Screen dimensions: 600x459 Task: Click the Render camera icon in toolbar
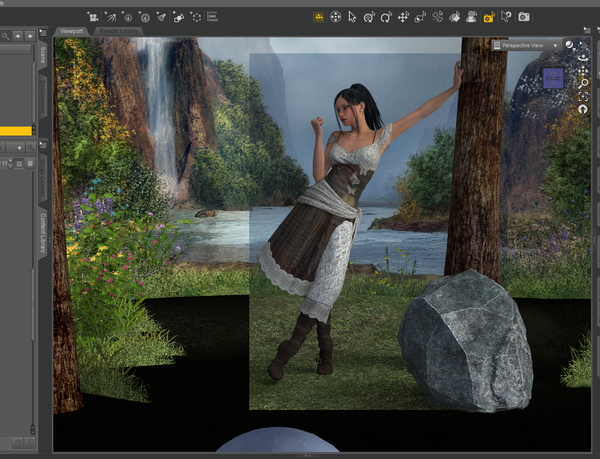[524, 16]
